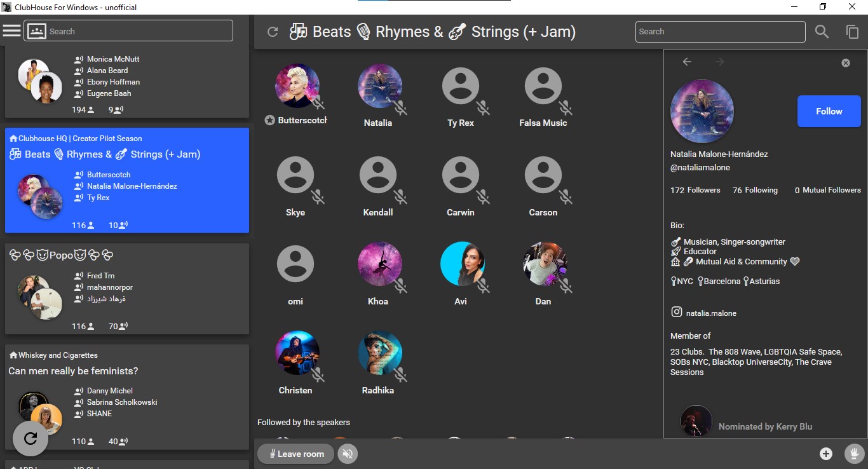Click natalia.malone Instagram handle
This screenshot has width=868, height=469.
[711, 313]
